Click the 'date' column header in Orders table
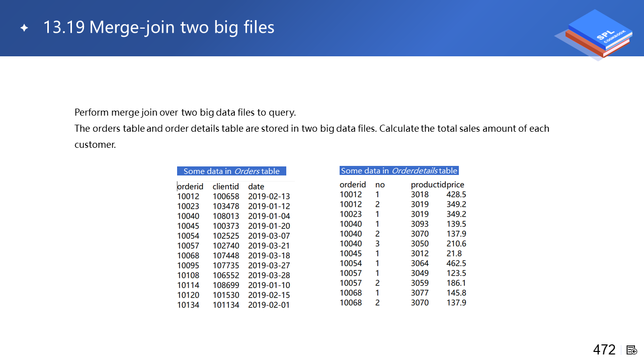Viewport: 644px width, 362px height. coord(256,187)
